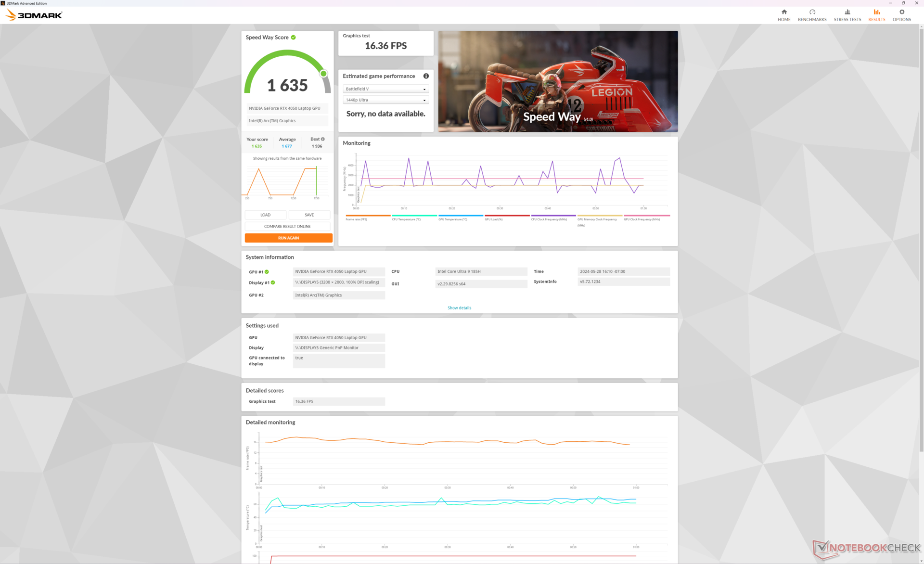
Task: Click the info icon next to Best score
Action: pyautogui.click(x=323, y=139)
